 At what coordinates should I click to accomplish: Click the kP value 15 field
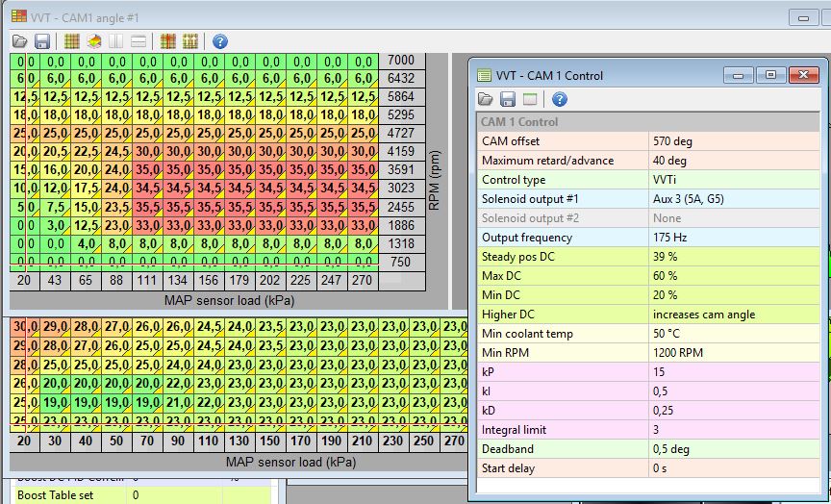[x=733, y=372]
